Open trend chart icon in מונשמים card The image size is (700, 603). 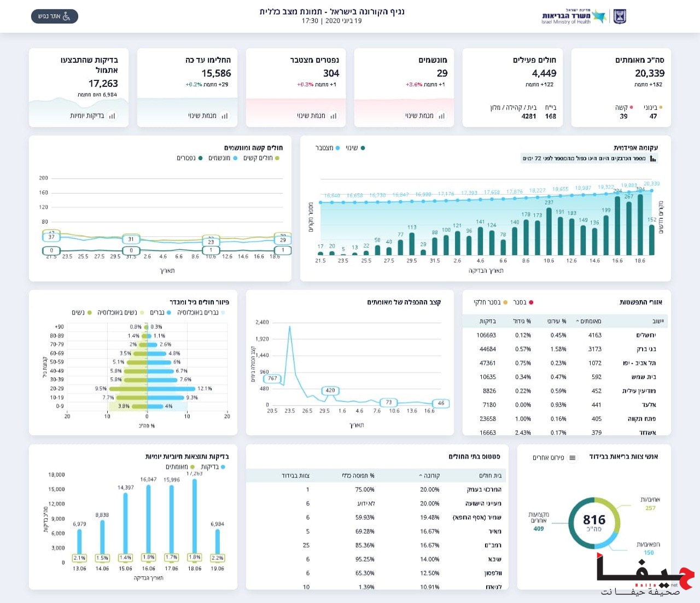pyautogui.click(x=441, y=116)
